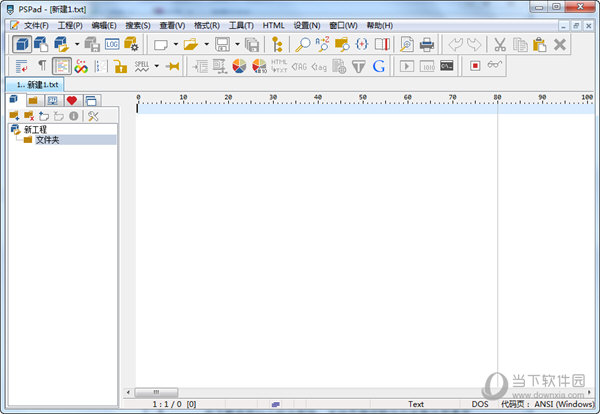Click the wrench and screwdriver project settings icon

93,116
